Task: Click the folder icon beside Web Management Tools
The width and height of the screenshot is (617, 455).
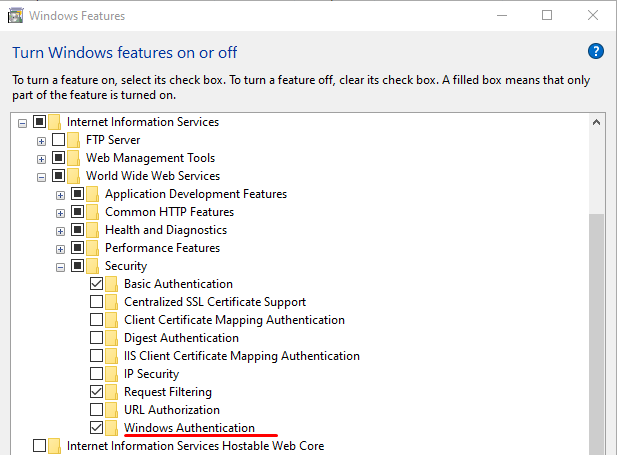Action: [73, 158]
